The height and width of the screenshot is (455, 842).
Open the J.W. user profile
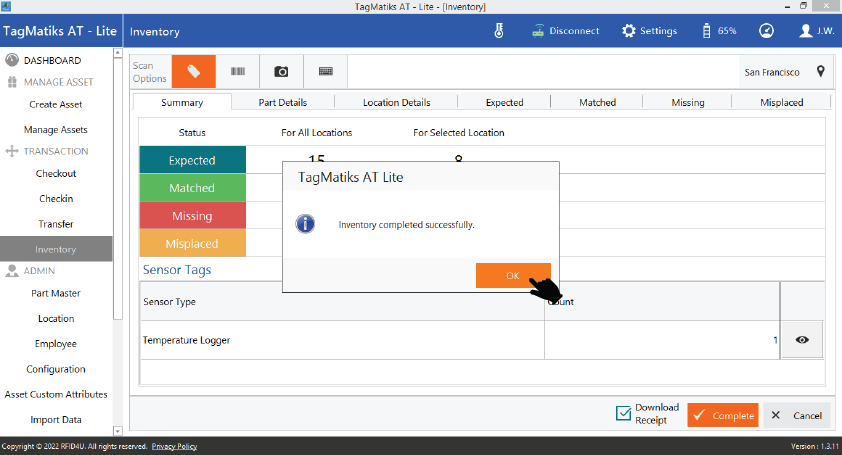coord(817,31)
